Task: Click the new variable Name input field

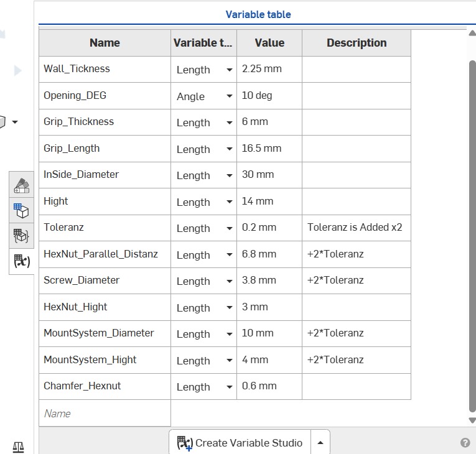Action: tap(105, 414)
